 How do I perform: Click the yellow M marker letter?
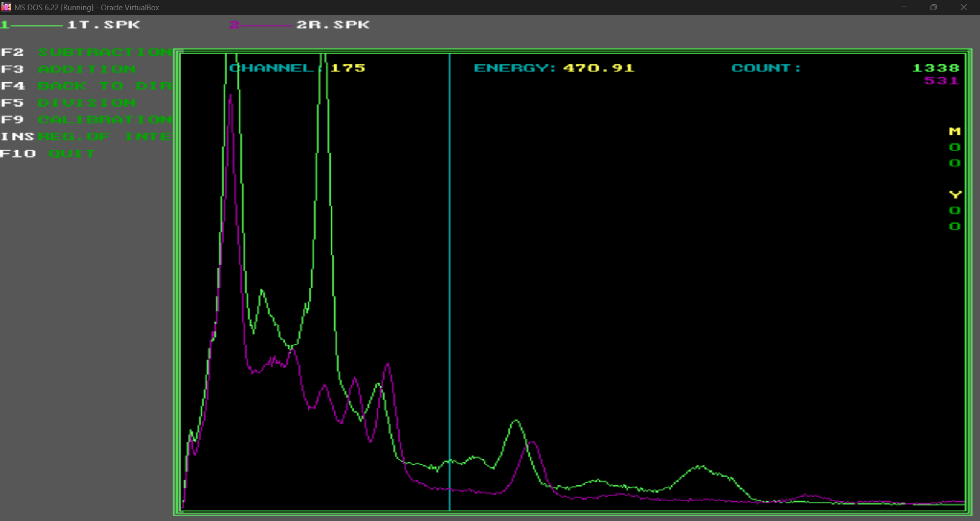(x=955, y=131)
